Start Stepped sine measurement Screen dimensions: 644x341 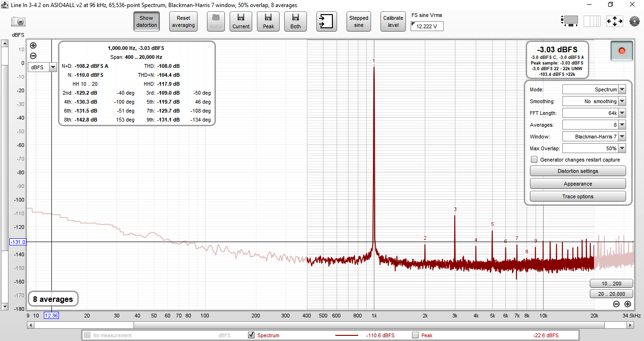(359, 22)
